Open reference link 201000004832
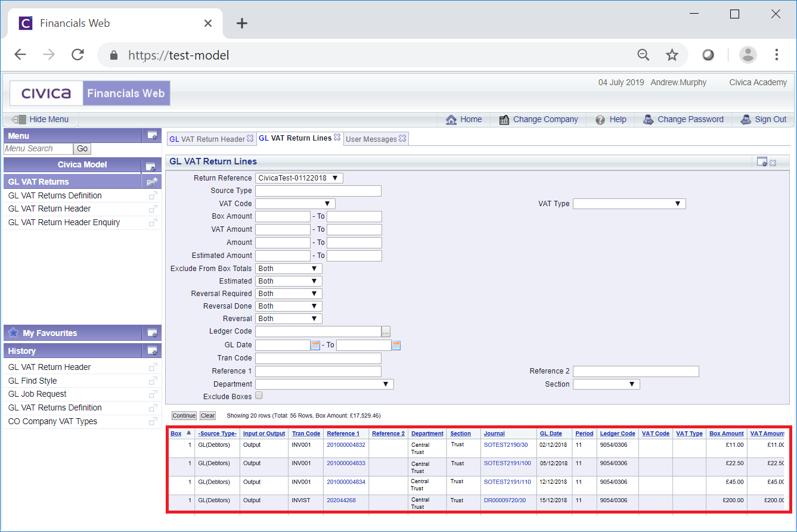This screenshot has height=532, width=797. [x=346, y=445]
